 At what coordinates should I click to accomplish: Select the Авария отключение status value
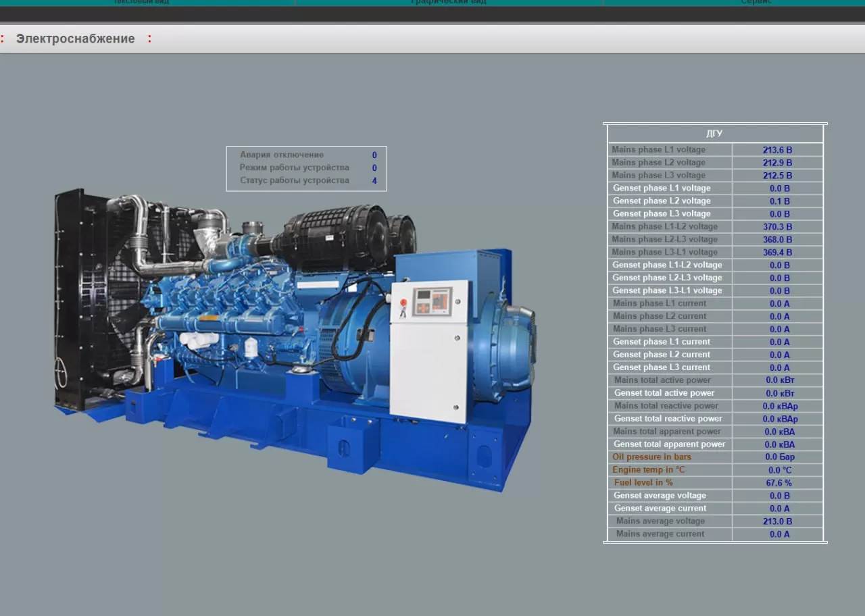(374, 155)
